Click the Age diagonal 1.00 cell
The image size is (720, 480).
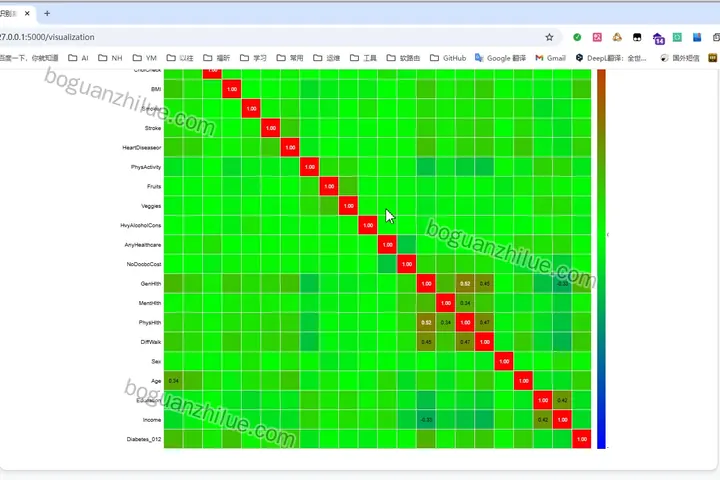click(523, 381)
